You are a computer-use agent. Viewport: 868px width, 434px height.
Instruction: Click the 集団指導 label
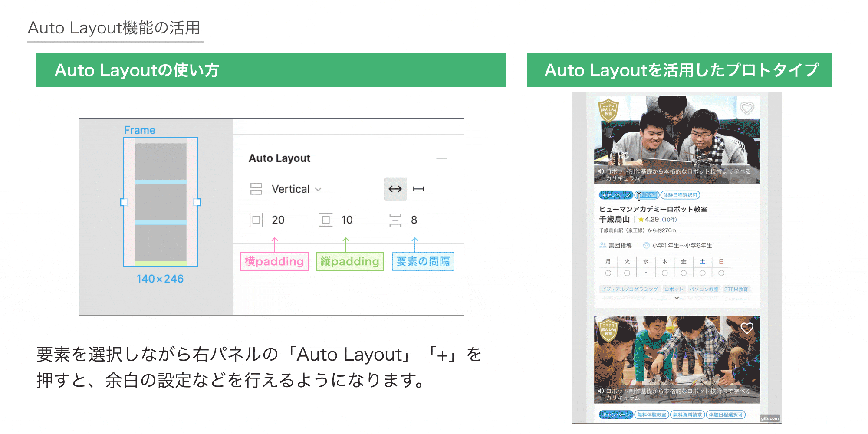[620, 246]
